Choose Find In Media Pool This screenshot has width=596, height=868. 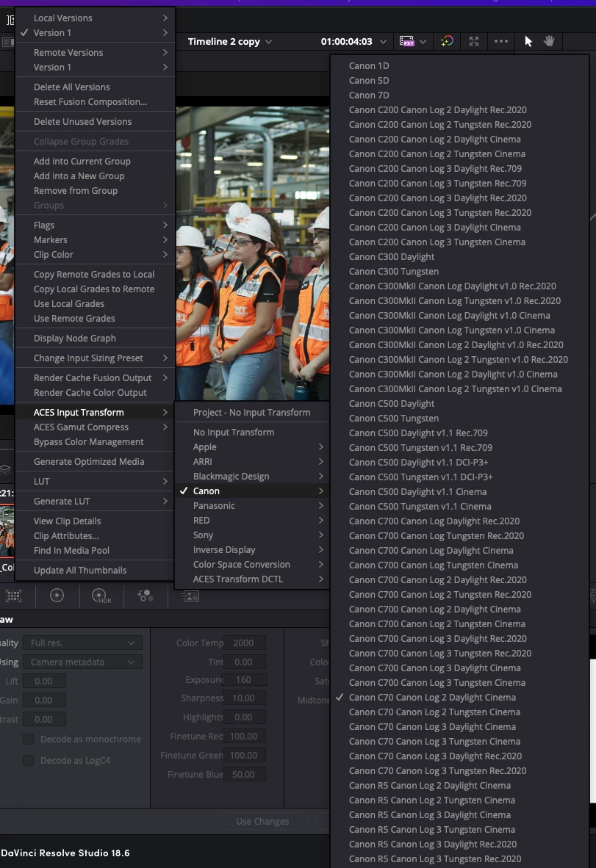[x=96, y=550]
